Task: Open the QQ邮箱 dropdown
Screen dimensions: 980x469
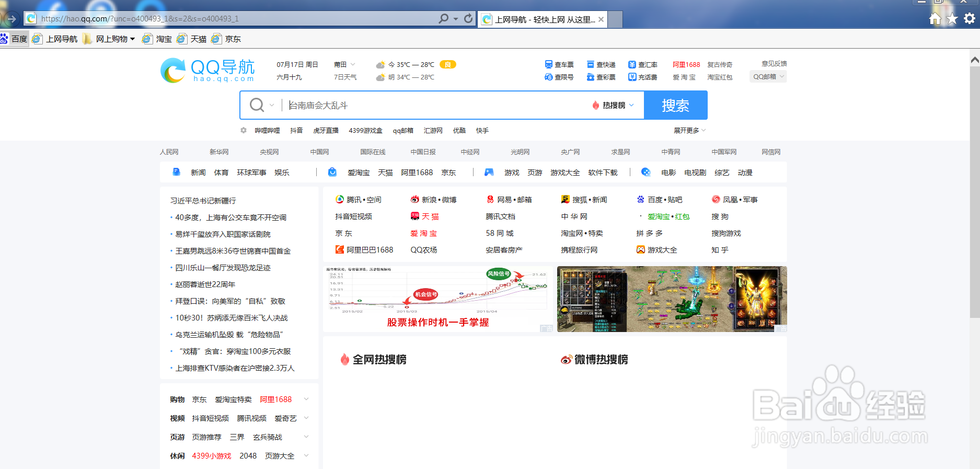Action: pos(768,76)
